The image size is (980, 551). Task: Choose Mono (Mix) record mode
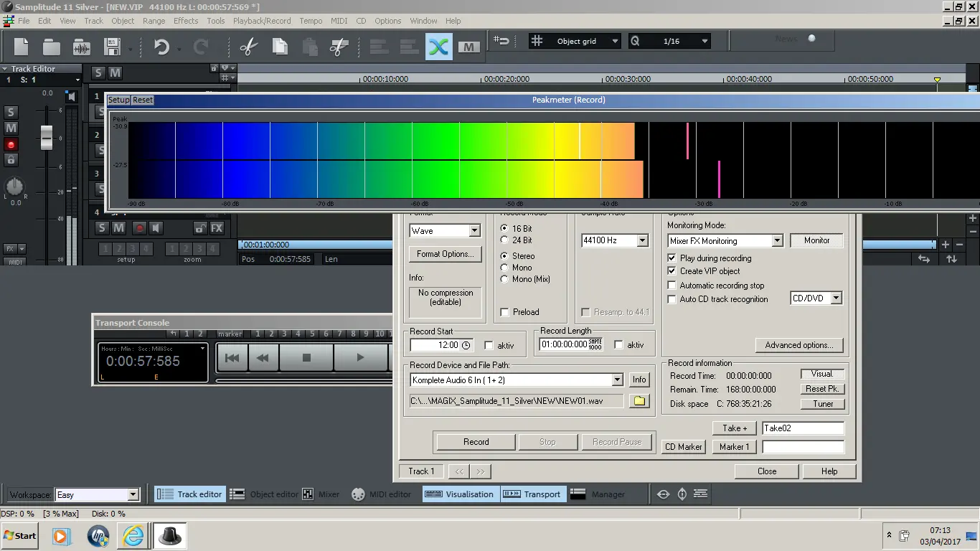(x=505, y=279)
